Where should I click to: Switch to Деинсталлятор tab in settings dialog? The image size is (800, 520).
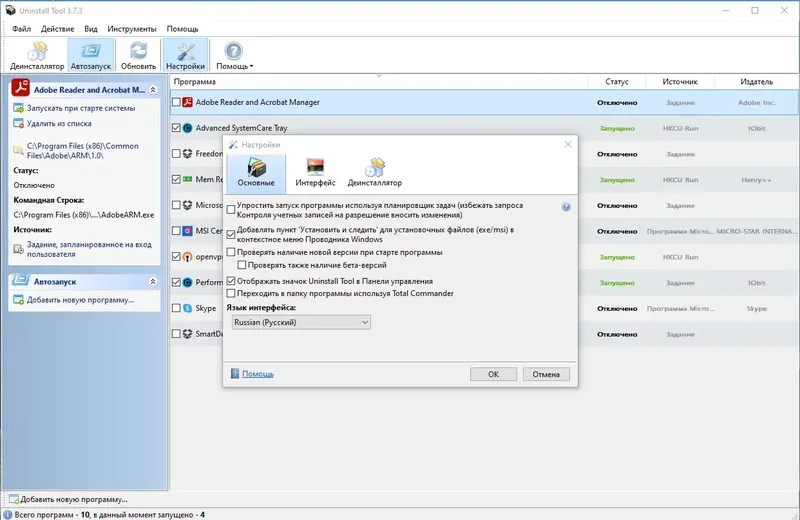374,173
